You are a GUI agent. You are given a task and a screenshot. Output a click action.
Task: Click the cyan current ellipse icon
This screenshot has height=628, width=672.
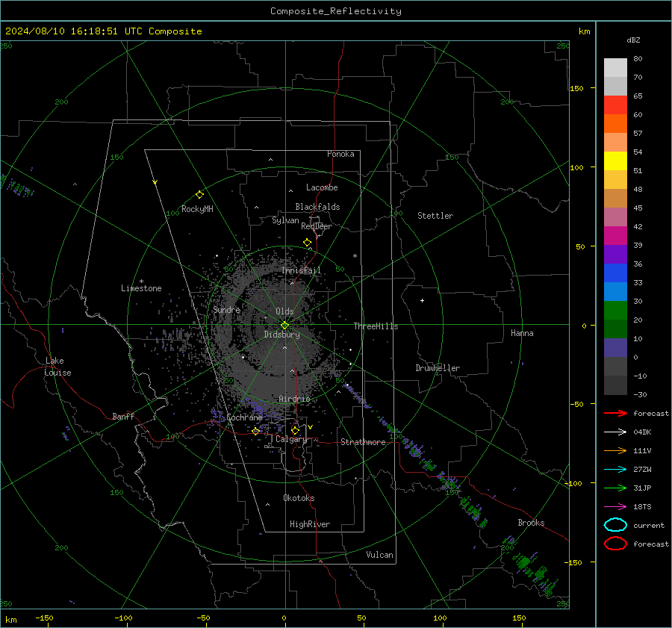pos(615,525)
